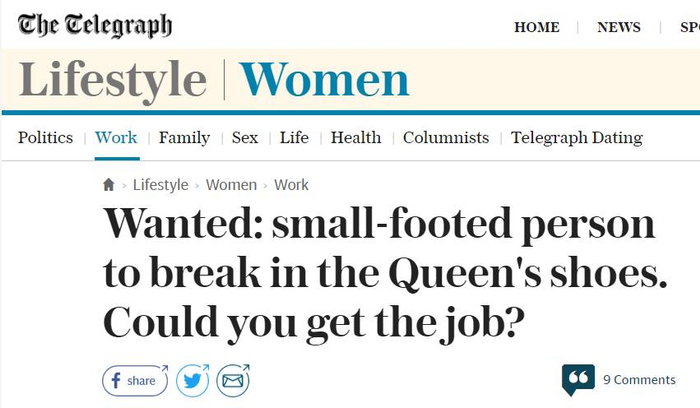This screenshot has width=700, height=408.
Task: Open the Home menu item
Action: (x=537, y=27)
